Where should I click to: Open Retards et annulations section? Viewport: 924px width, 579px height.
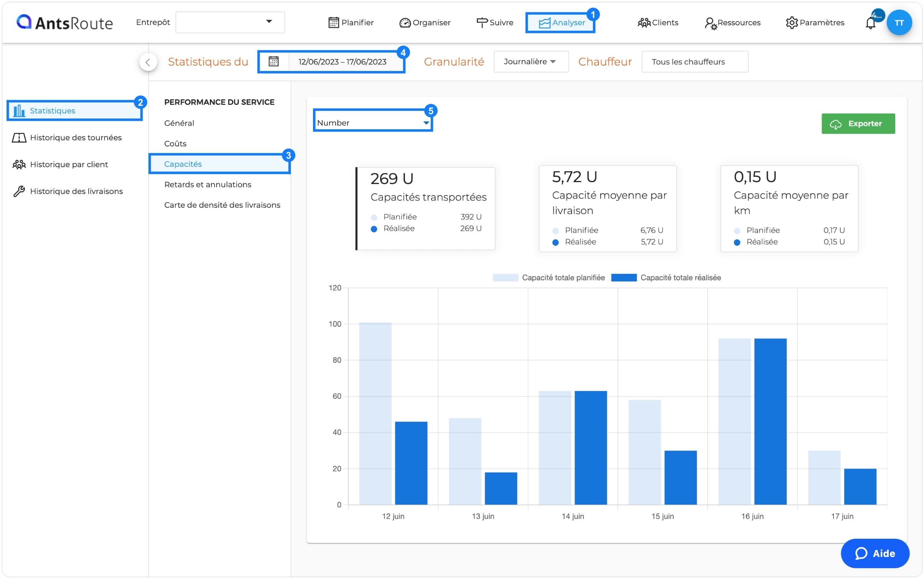point(208,184)
